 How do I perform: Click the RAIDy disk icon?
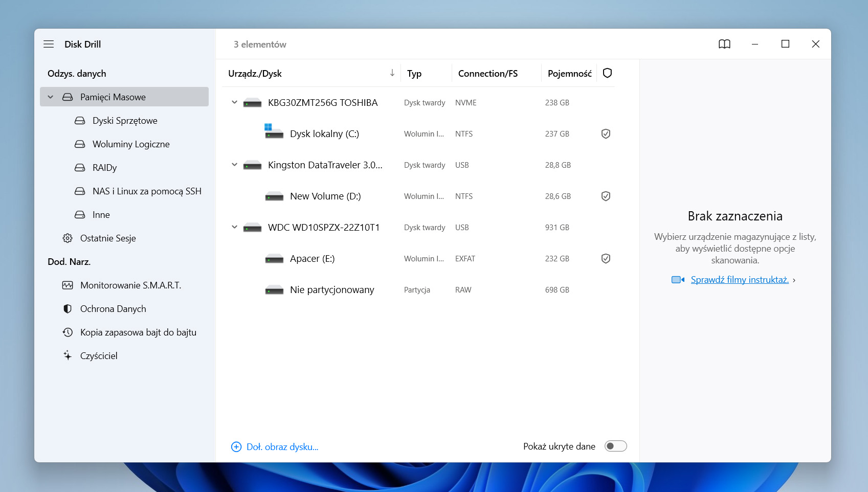point(80,168)
